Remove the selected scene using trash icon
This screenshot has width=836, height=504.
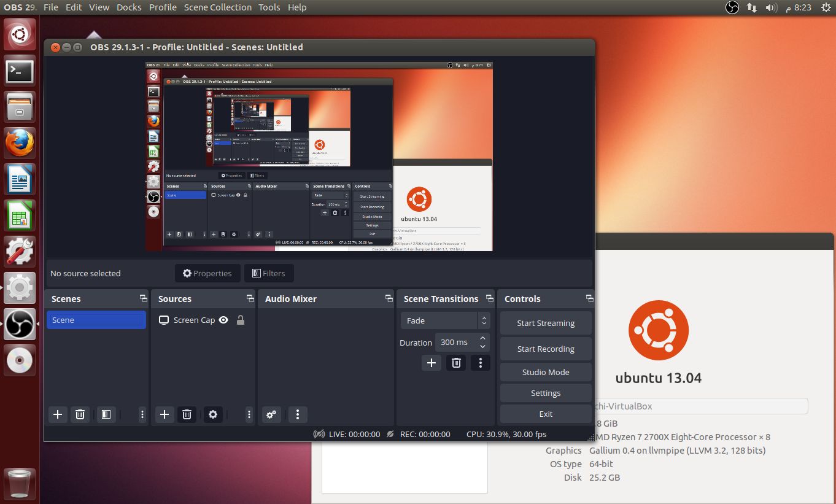point(80,414)
